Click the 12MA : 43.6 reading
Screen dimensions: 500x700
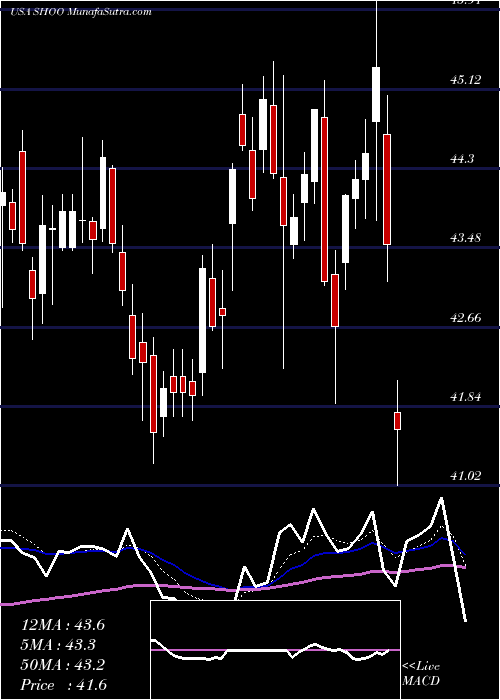63,625
